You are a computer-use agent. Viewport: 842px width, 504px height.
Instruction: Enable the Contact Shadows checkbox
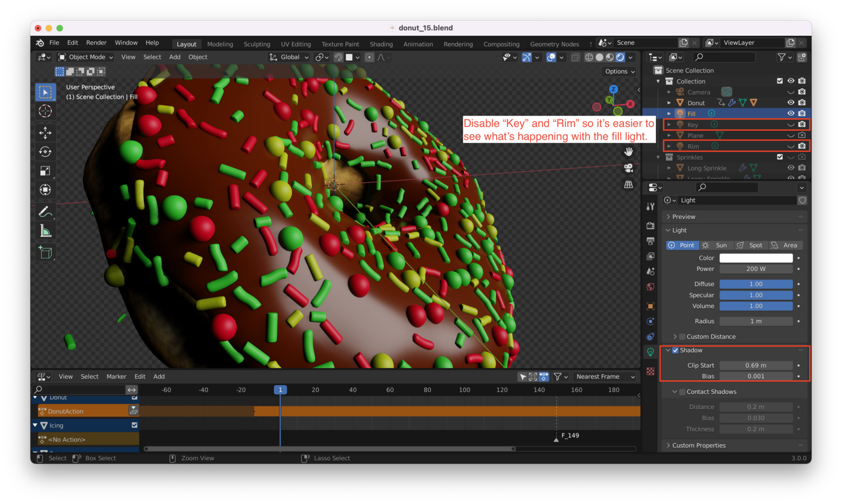click(x=682, y=392)
